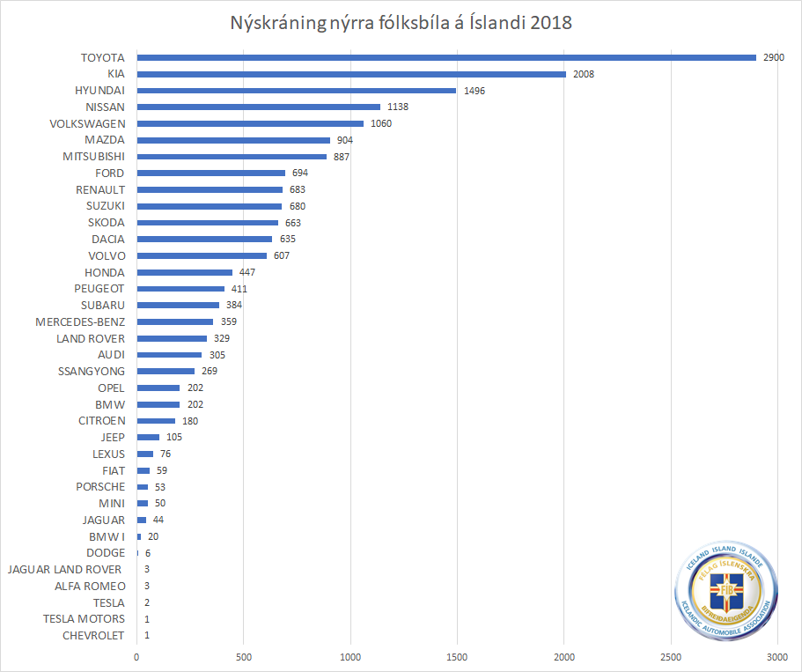Click the HYUNDAI axis label
Screen dimensions: 802x672
[99, 91]
